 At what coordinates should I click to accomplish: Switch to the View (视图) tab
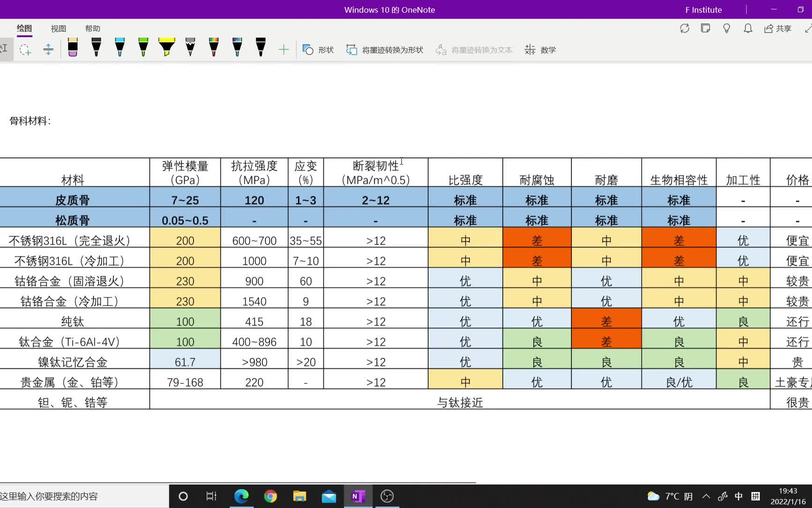tap(58, 29)
